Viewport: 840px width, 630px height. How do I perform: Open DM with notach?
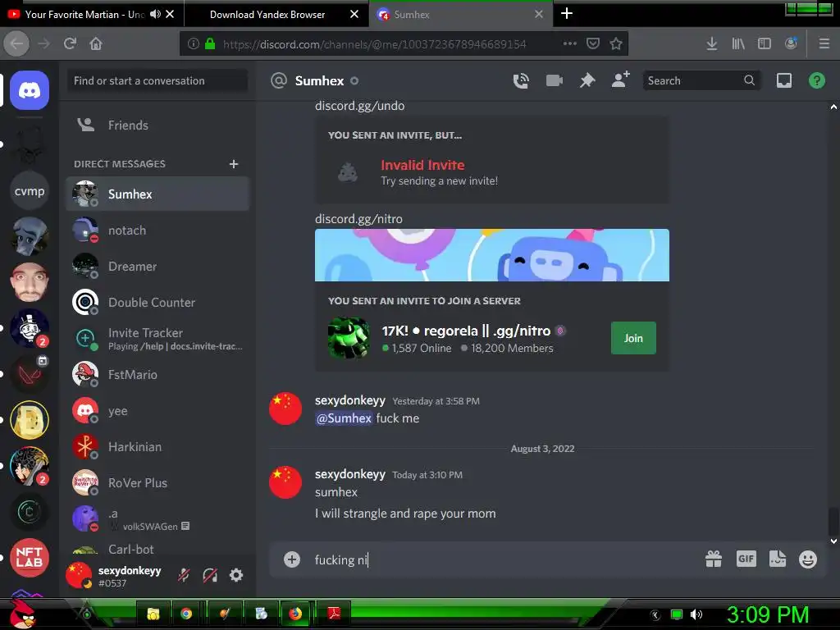pos(157,231)
